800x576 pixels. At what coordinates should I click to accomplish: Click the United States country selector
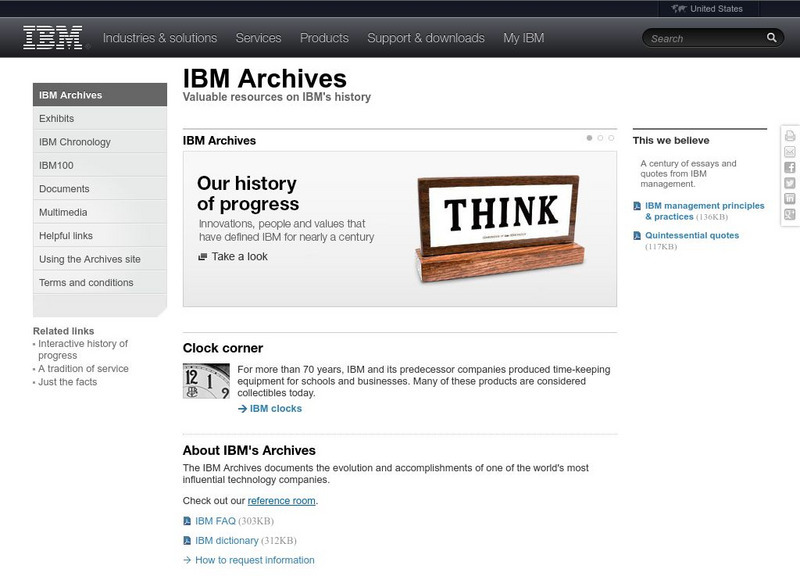(x=708, y=9)
